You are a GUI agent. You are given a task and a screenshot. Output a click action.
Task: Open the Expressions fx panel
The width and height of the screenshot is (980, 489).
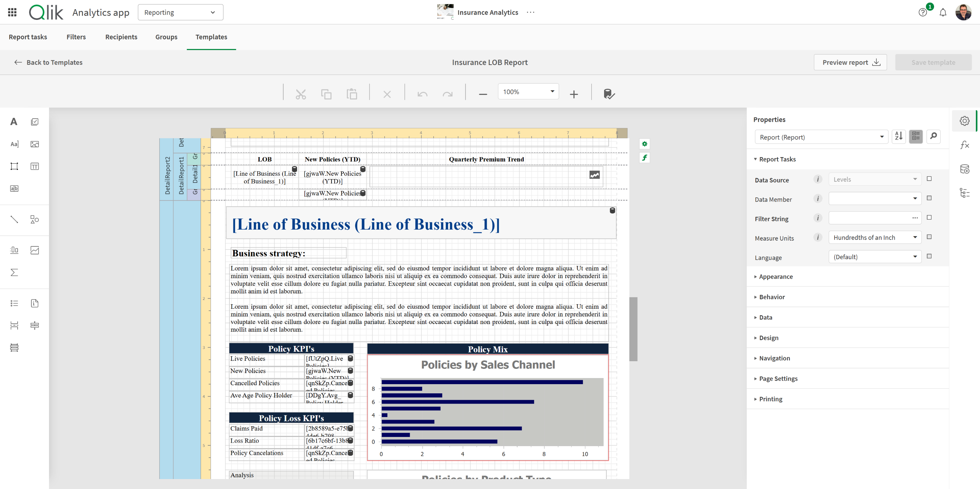coord(964,145)
